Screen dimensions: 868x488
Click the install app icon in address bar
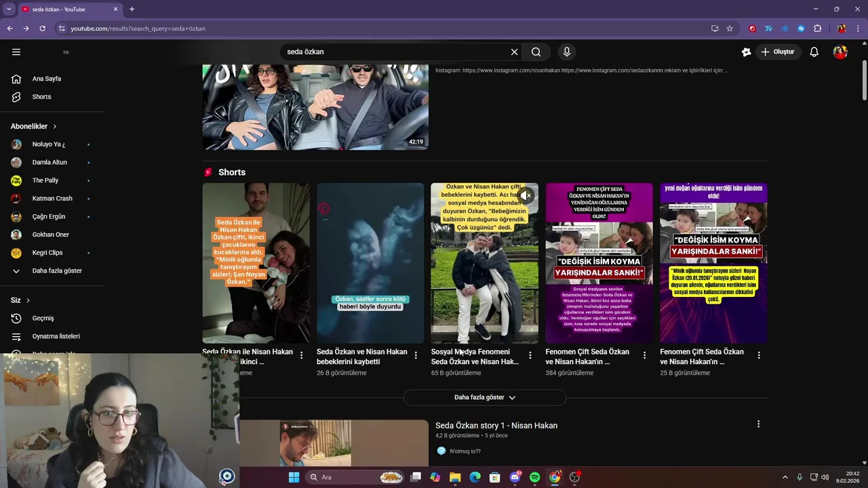(715, 28)
